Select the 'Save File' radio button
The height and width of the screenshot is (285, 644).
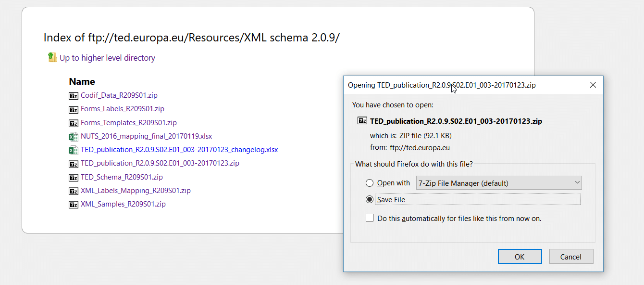tap(370, 199)
